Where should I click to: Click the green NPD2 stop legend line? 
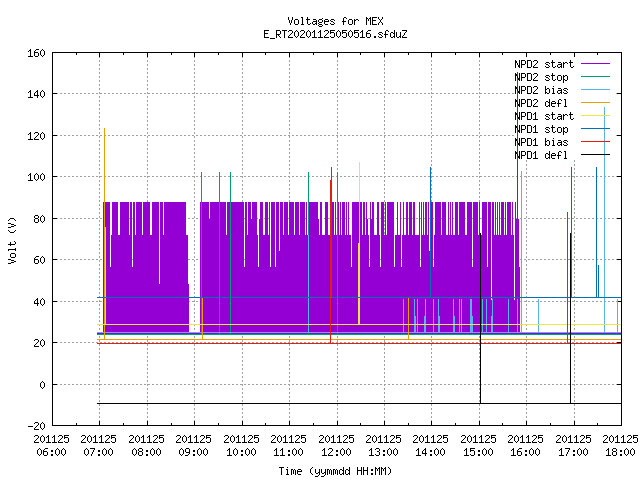point(595,77)
